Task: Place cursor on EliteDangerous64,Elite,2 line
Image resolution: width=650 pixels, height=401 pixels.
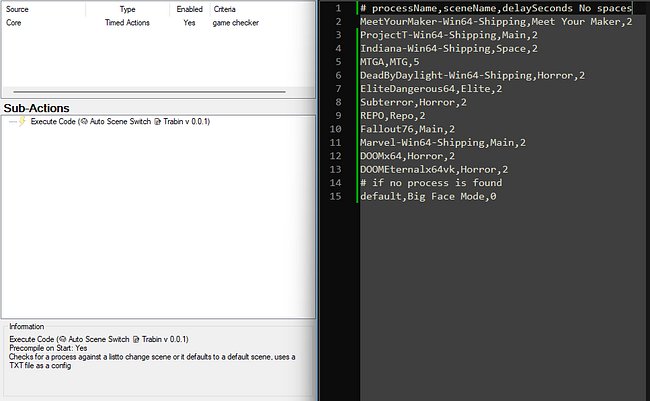Action: click(431, 89)
